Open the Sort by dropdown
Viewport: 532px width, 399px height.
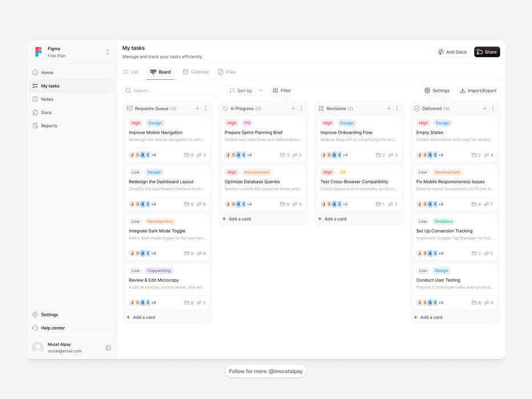coord(246,91)
